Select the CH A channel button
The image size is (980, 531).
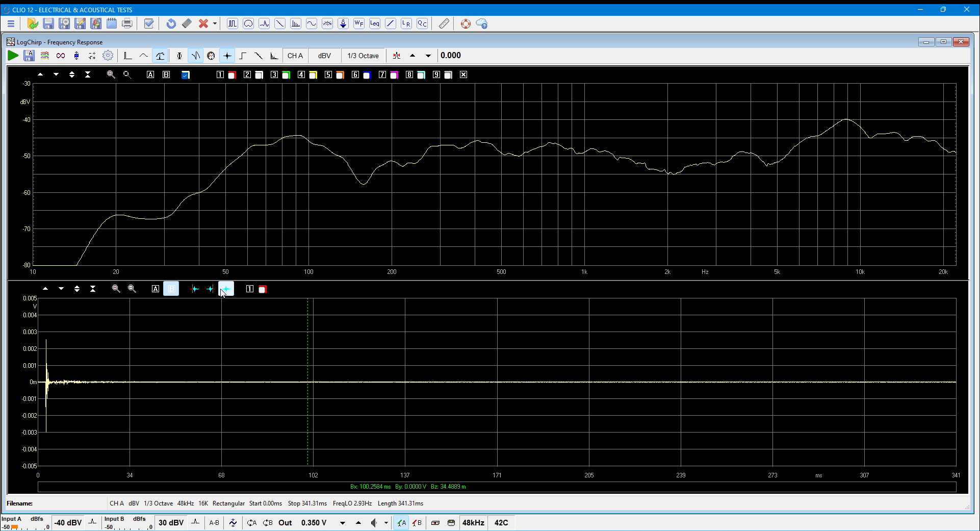[x=295, y=56]
